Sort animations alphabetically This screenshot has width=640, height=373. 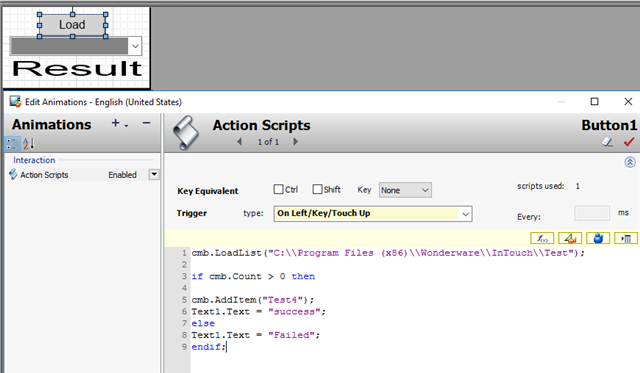[x=28, y=143]
